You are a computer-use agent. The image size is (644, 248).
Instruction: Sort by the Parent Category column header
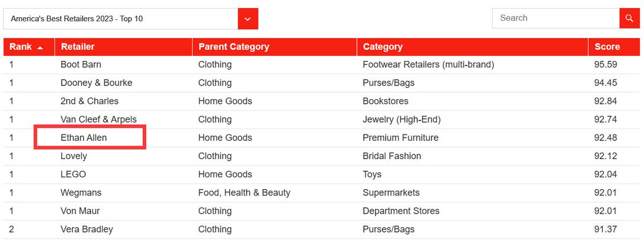click(x=234, y=47)
